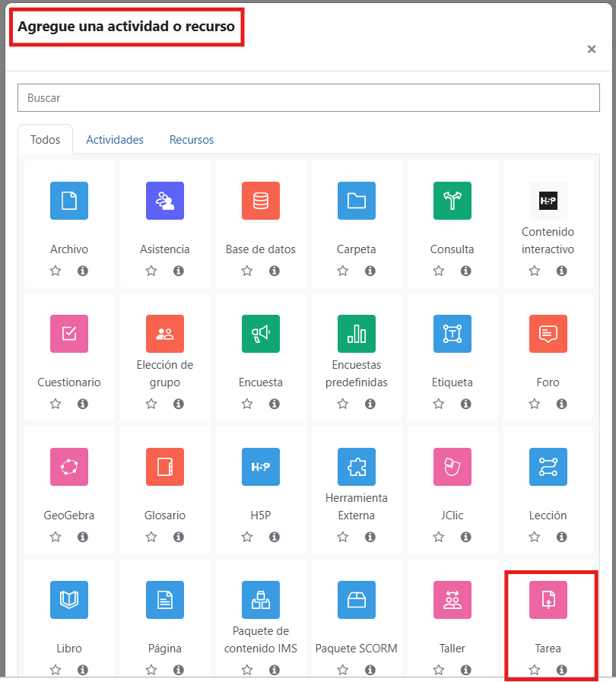Screen dimensions: 616x682
Task: Select the Libro resource icon
Action: point(69,599)
